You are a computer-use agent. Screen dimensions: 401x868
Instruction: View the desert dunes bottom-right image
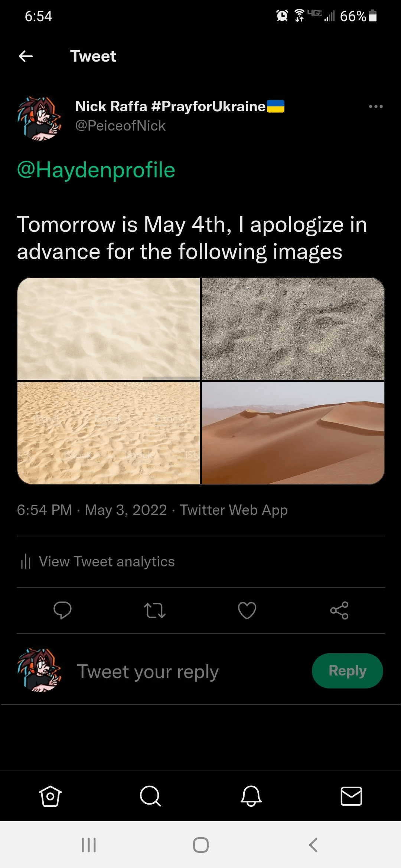[293, 433]
